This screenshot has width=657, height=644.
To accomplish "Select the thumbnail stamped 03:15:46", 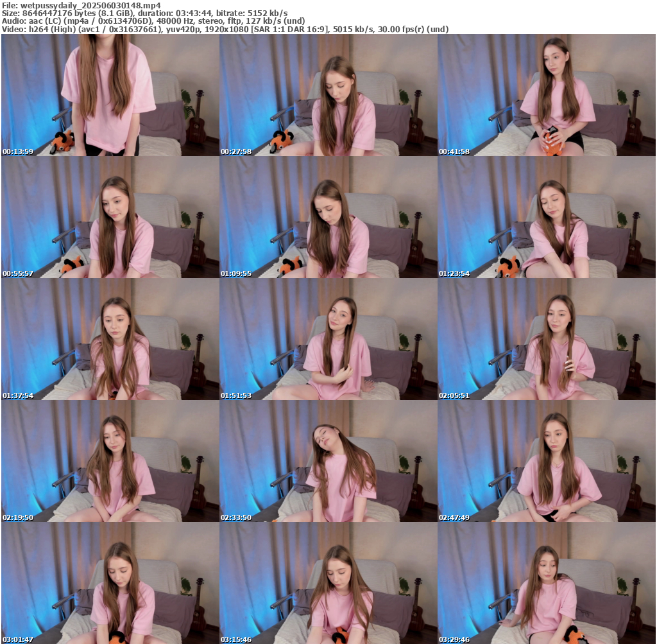I will (328, 583).
